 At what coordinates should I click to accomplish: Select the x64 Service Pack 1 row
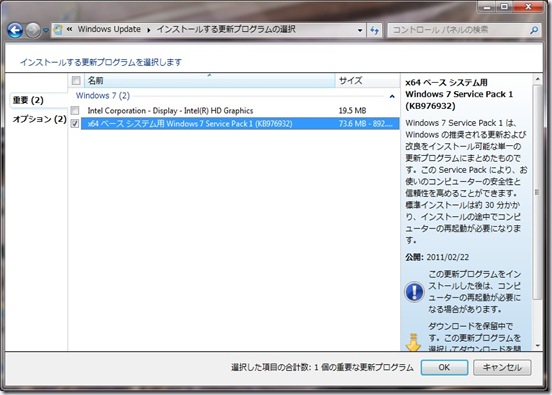pyautogui.click(x=240, y=124)
